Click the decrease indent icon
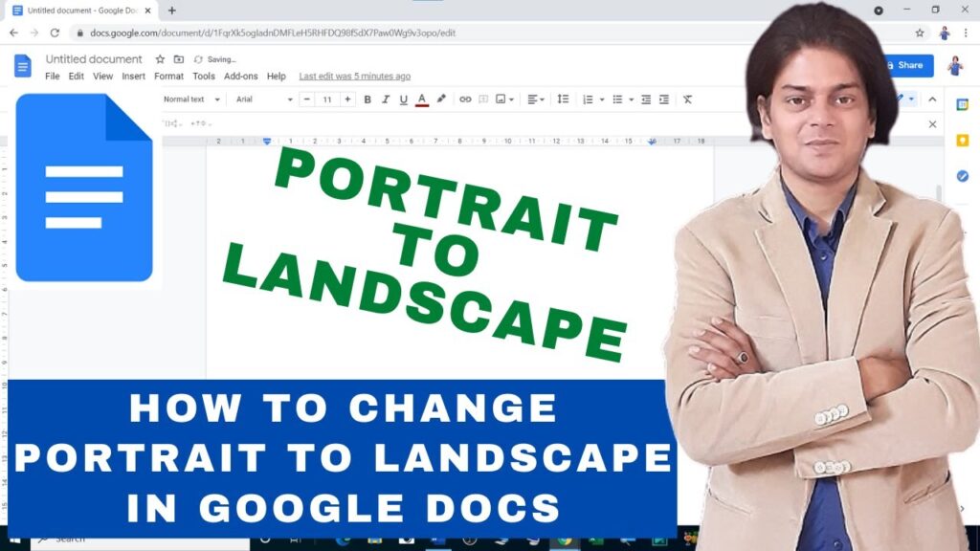980x551 pixels. (646, 99)
